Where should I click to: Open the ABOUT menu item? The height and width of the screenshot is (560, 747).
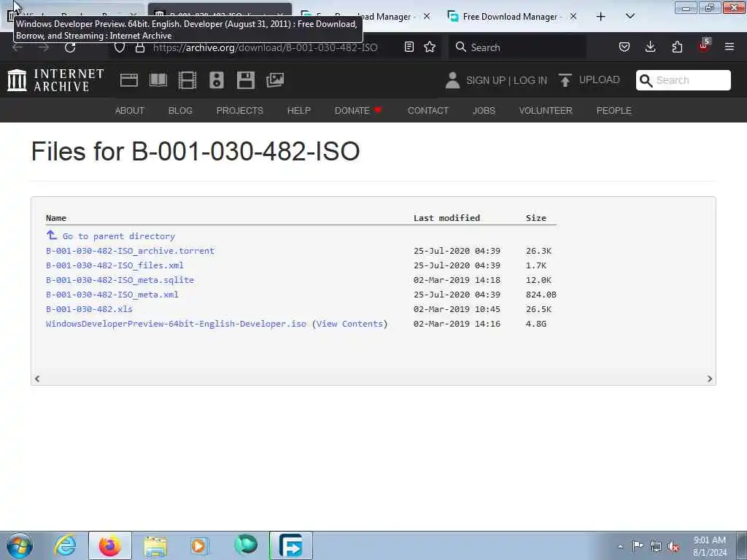point(130,111)
